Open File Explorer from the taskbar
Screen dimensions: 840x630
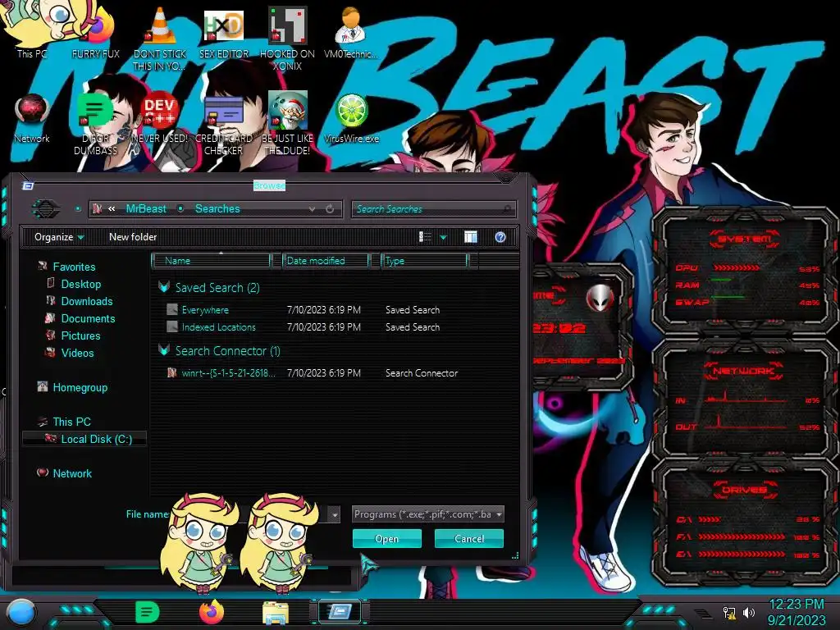point(276,613)
